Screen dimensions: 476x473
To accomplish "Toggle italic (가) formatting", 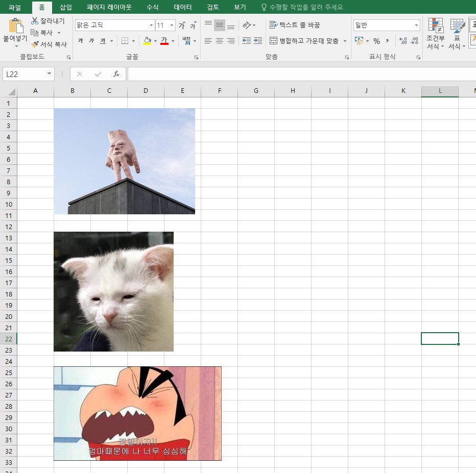I will click(x=92, y=41).
